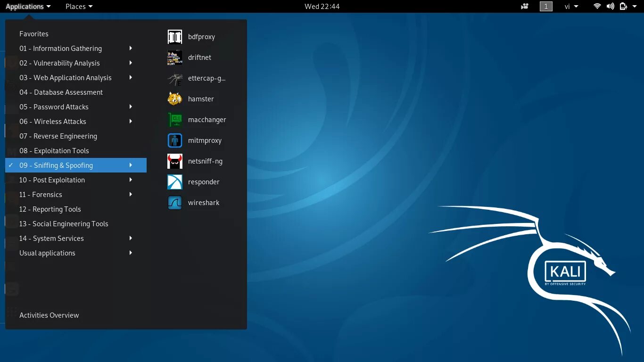644x362 pixels.
Task: Click the battery status icon
Action: (x=623, y=6)
